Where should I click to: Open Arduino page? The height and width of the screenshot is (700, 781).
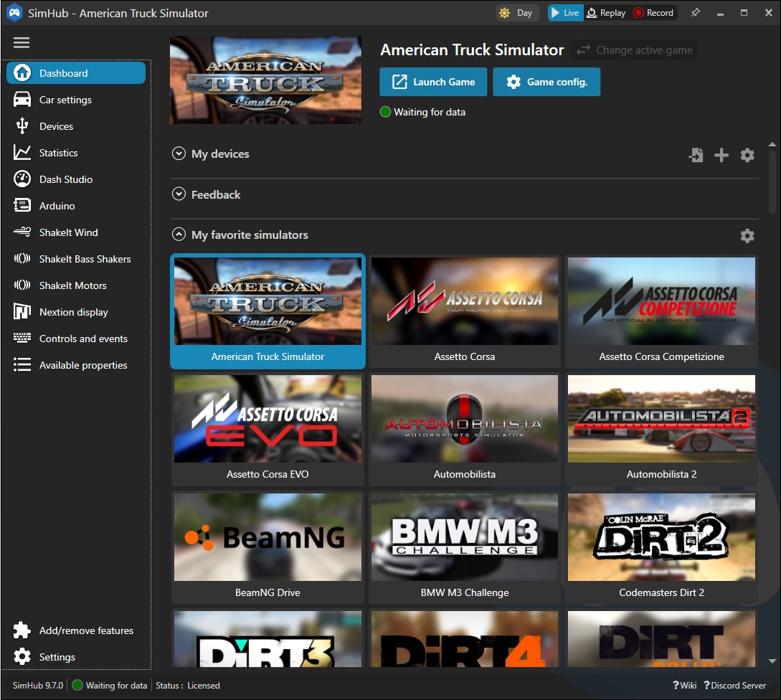[x=76, y=205]
